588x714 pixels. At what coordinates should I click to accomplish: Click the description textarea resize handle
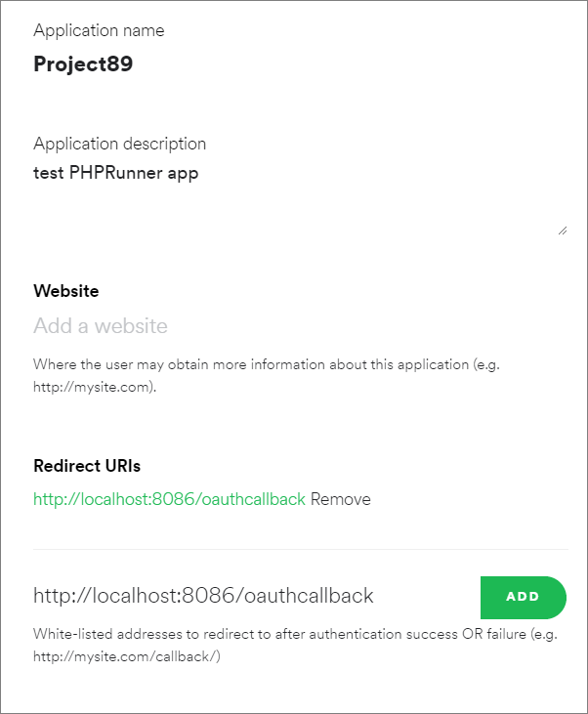coord(562,231)
